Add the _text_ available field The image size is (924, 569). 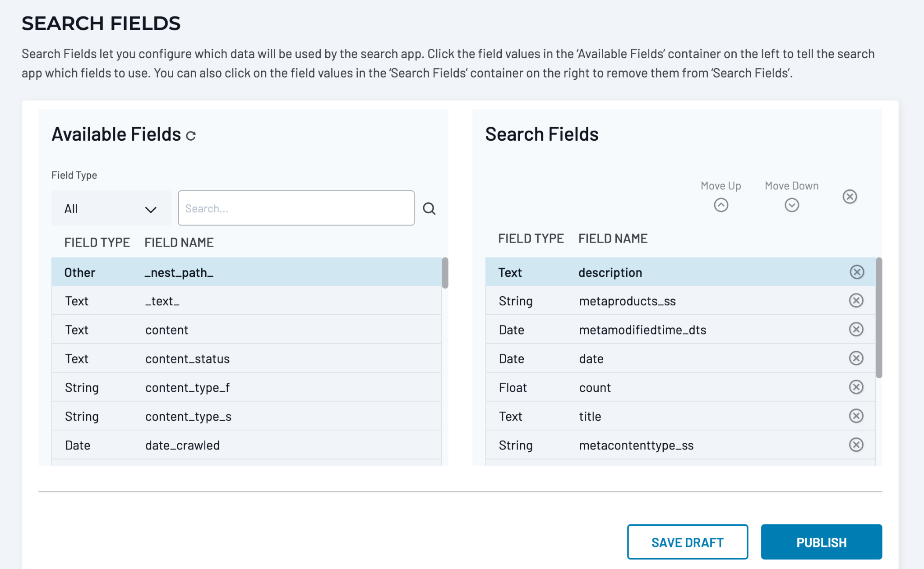pos(246,301)
